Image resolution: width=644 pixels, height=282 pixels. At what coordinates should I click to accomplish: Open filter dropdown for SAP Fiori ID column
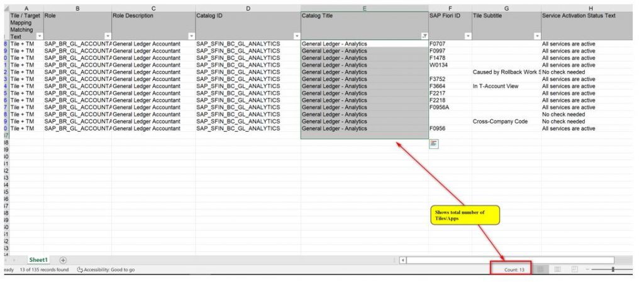[468, 36]
